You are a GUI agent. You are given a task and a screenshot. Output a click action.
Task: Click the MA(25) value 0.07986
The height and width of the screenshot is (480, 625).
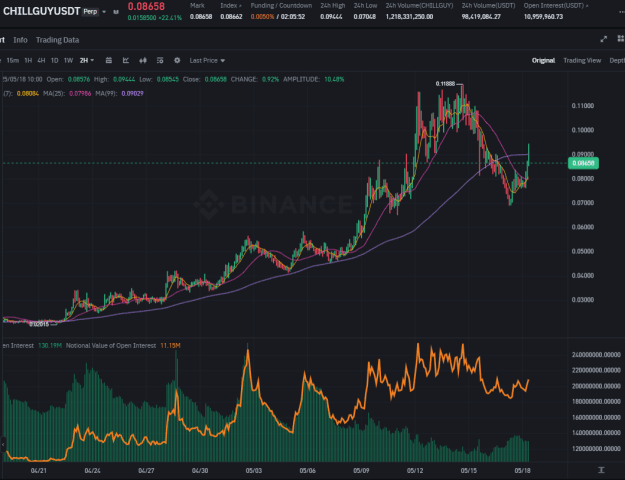pos(80,93)
